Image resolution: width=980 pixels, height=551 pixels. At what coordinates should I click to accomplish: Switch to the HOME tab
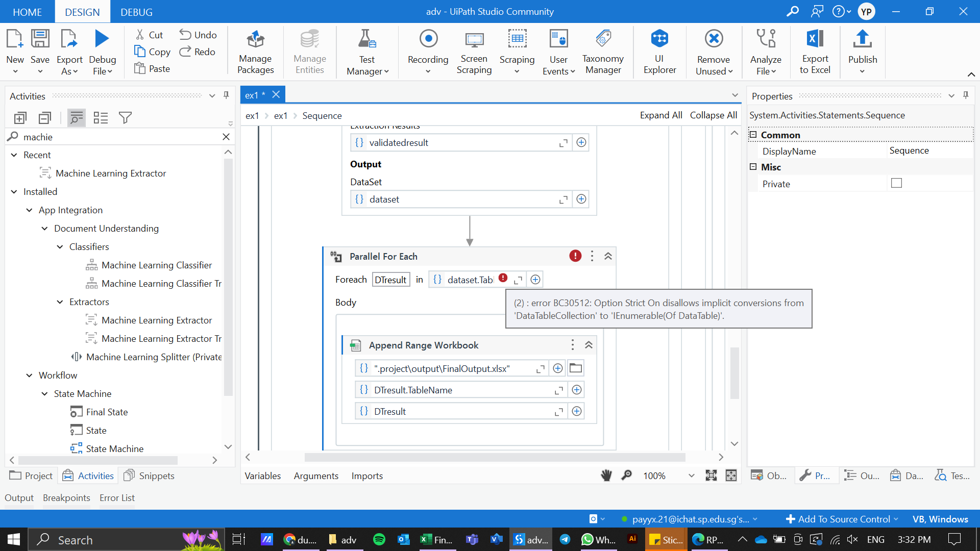[27, 12]
